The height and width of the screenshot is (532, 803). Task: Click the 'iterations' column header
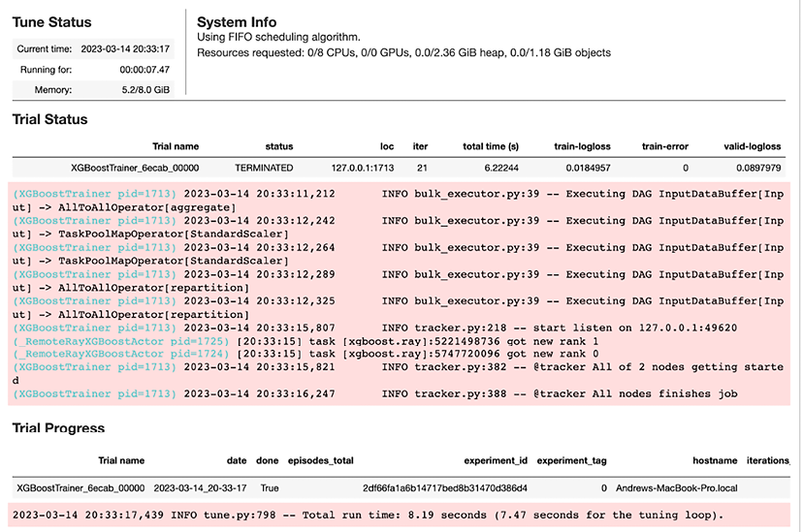(768, 460)
